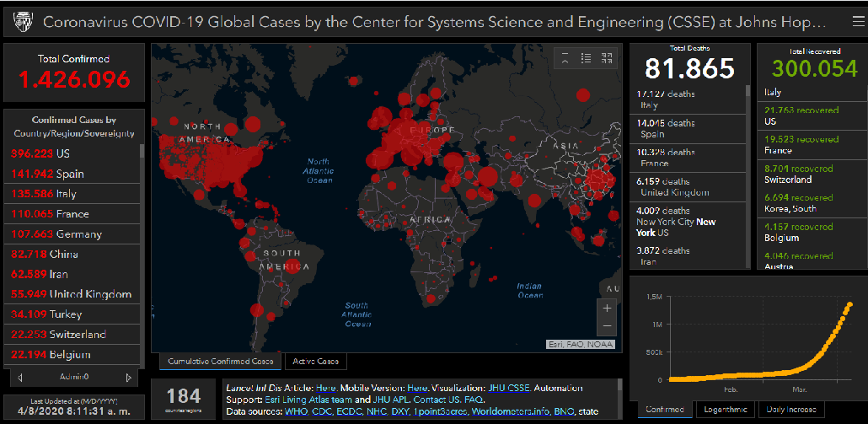Click the Total Recovered 300.054 number
Viewport: 868px width, 424px height.
(x=814, y=67)
